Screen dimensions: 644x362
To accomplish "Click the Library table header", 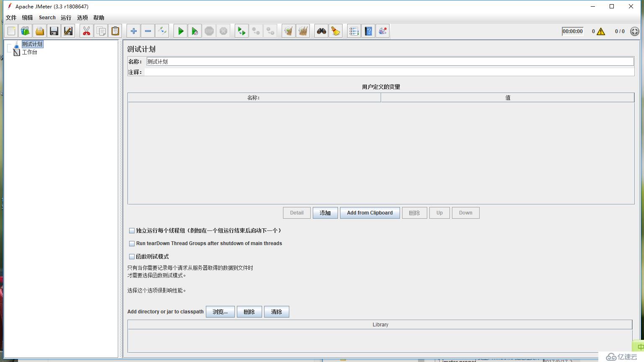I will coord(380,325).
